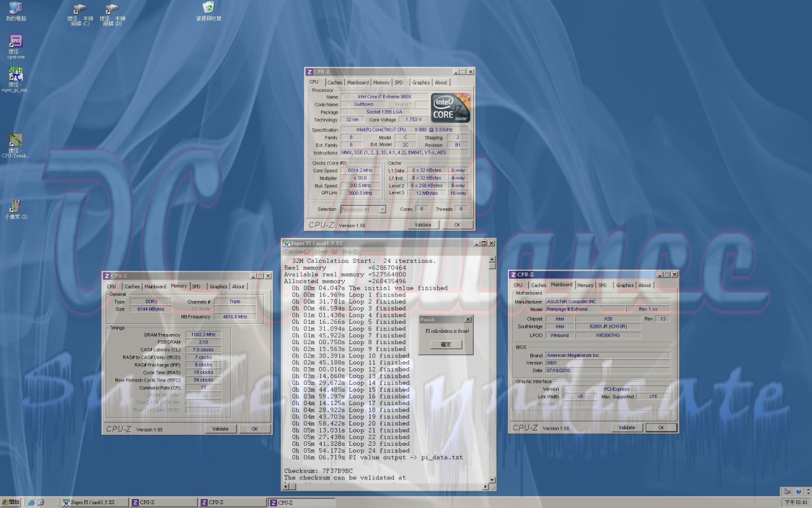Confirm the PI calculation done dialog
Viewport: 812px width, 508px height.
[447, 345]
